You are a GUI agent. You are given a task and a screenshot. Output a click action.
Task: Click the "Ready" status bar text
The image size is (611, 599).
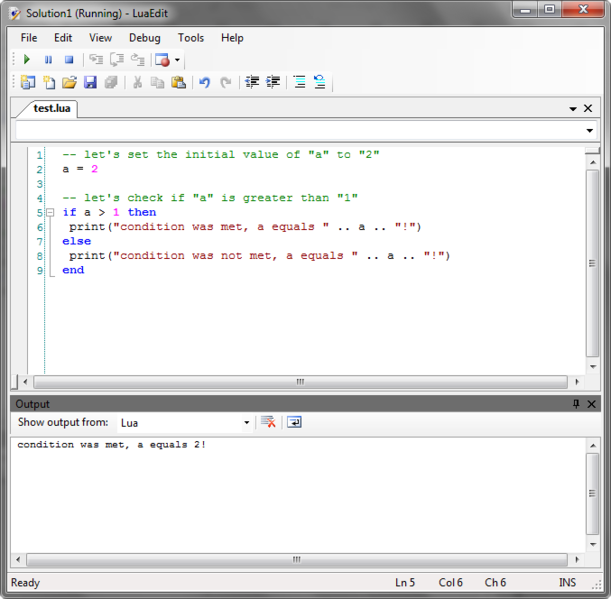point(25,582)
